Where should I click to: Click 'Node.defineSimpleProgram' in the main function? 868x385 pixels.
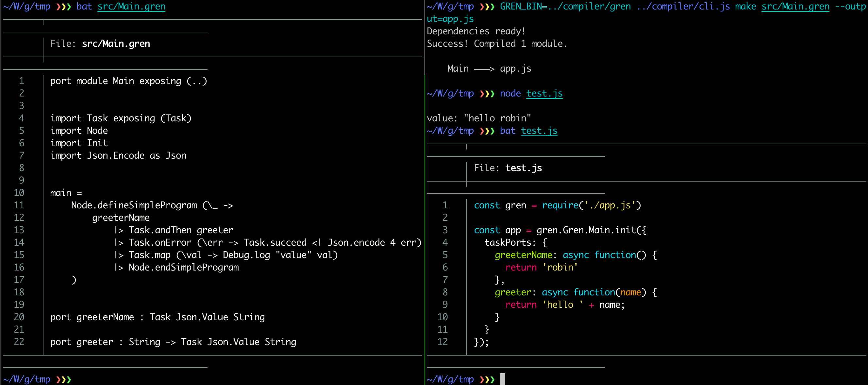pyautogui.click(x=134, y=205)
